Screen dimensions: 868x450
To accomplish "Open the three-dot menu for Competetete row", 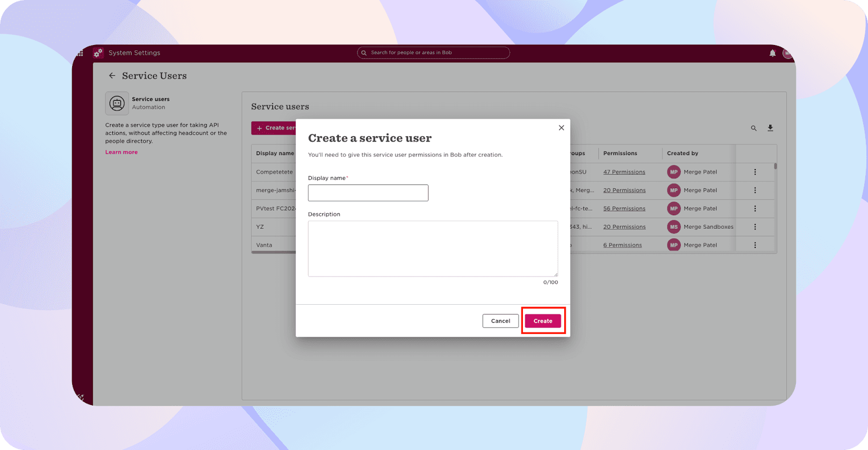I will 755,172.
